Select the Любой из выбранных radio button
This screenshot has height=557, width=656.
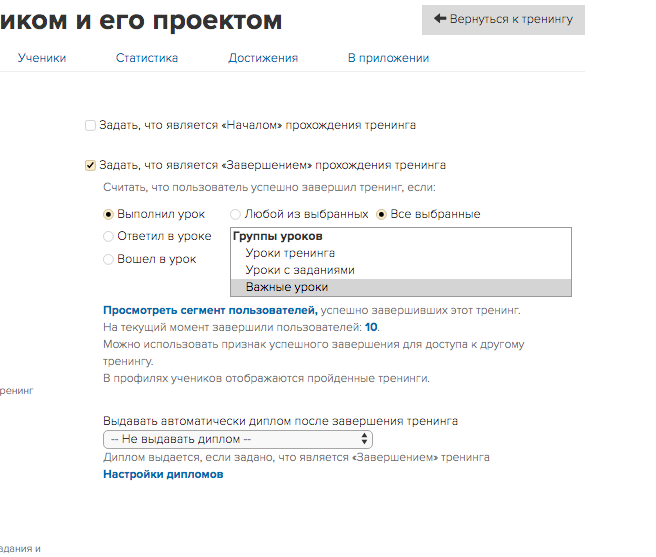236,214
